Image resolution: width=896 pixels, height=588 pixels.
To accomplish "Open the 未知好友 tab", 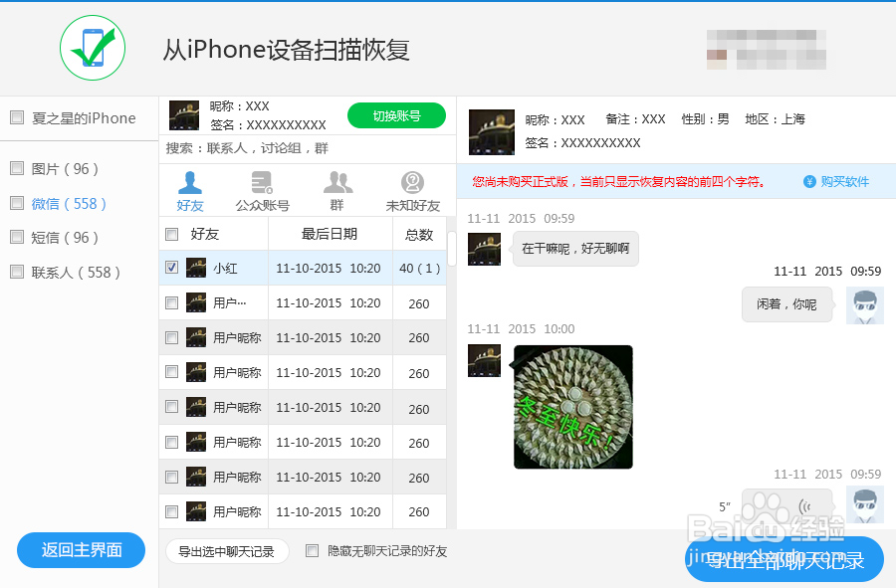I will (x=412, y=191).
